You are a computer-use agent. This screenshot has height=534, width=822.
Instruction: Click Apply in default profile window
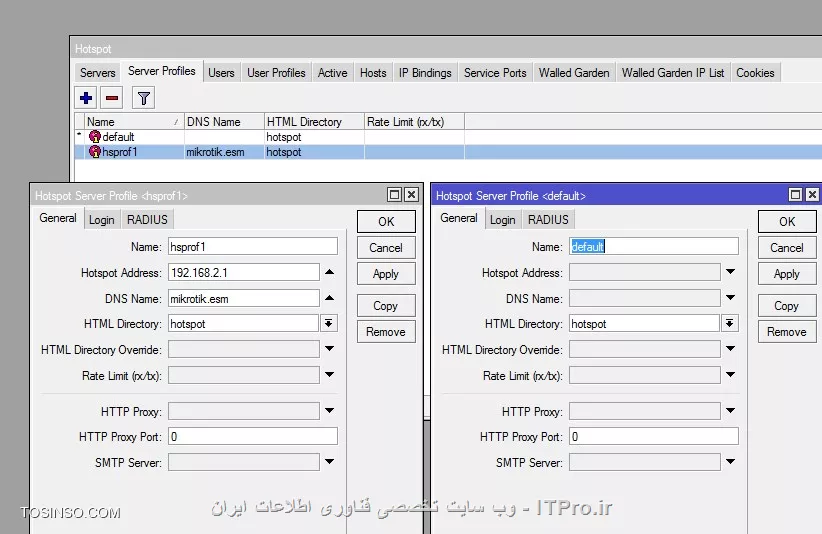coord(787,274)
